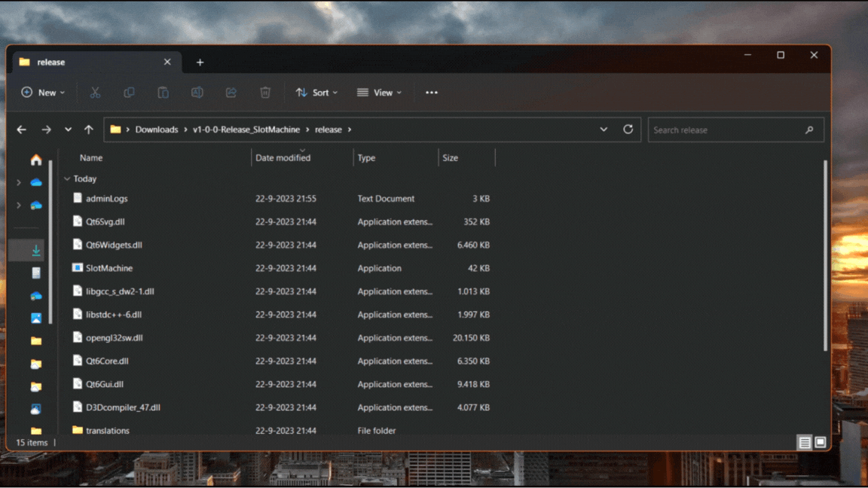Viewport: 868px width, 488px height.
Task: Click the navigation pane scrollbar
Action: coord(50,242)
